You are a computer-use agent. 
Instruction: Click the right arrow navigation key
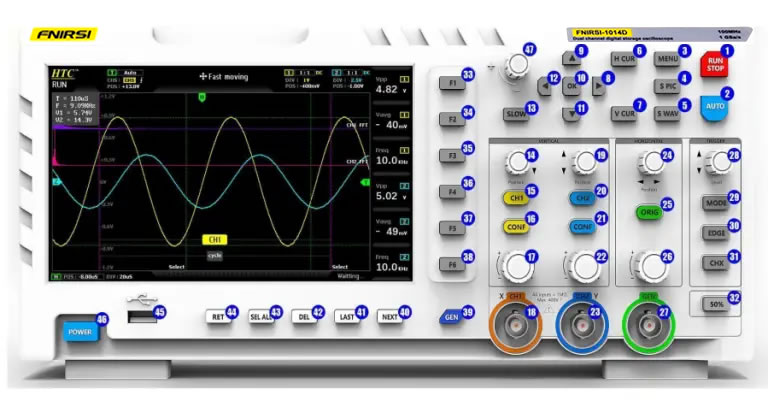pos(598,87)
